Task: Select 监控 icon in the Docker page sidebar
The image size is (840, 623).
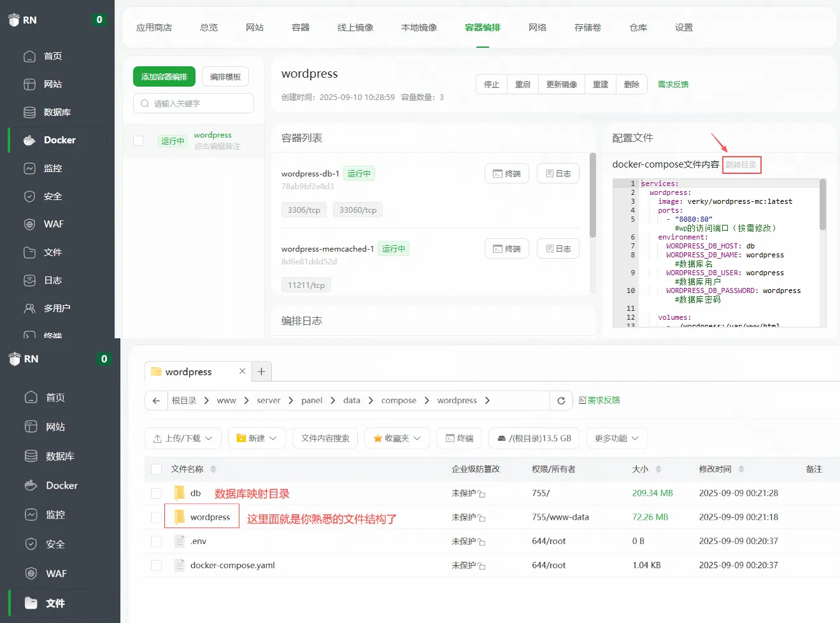Action: pos(29,168)
